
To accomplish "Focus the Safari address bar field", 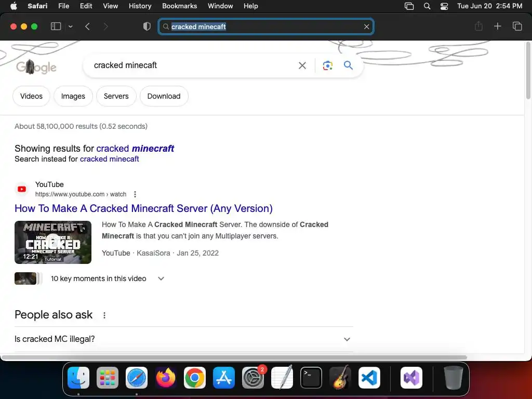I will click(x=266, y=26).
